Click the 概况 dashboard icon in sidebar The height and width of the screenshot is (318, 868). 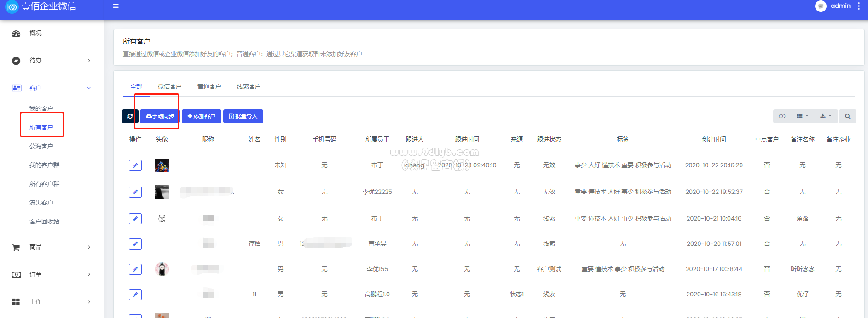pos(16,34)
